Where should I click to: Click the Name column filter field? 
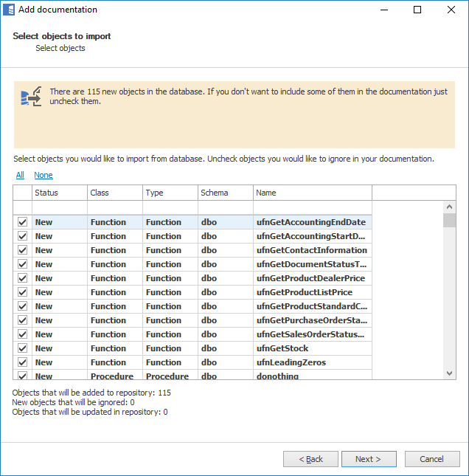pyautogui.click(x=312, y=207)
